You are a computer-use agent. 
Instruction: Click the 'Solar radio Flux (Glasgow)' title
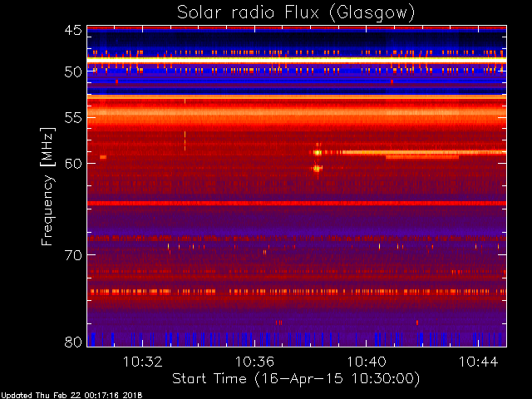296,13
